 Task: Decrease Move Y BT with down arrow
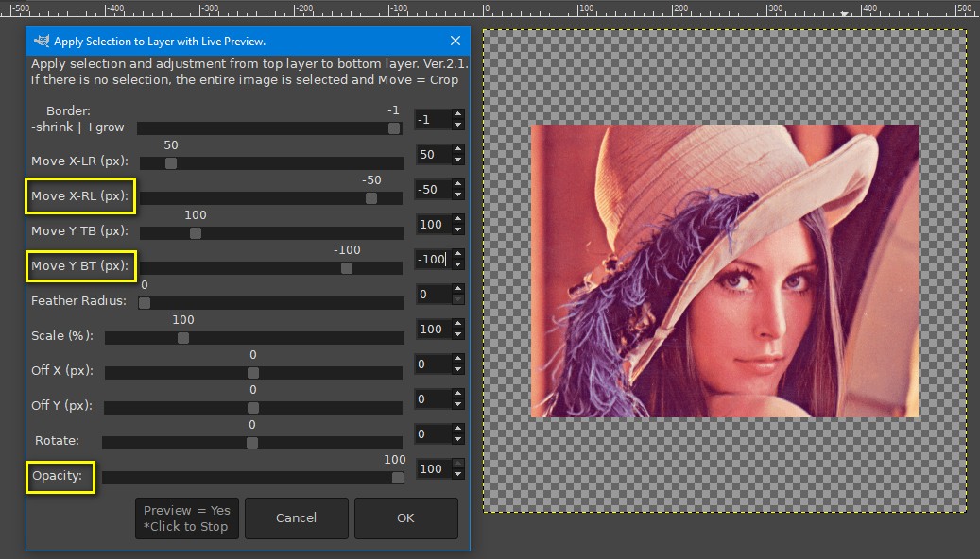coord(458,264)
